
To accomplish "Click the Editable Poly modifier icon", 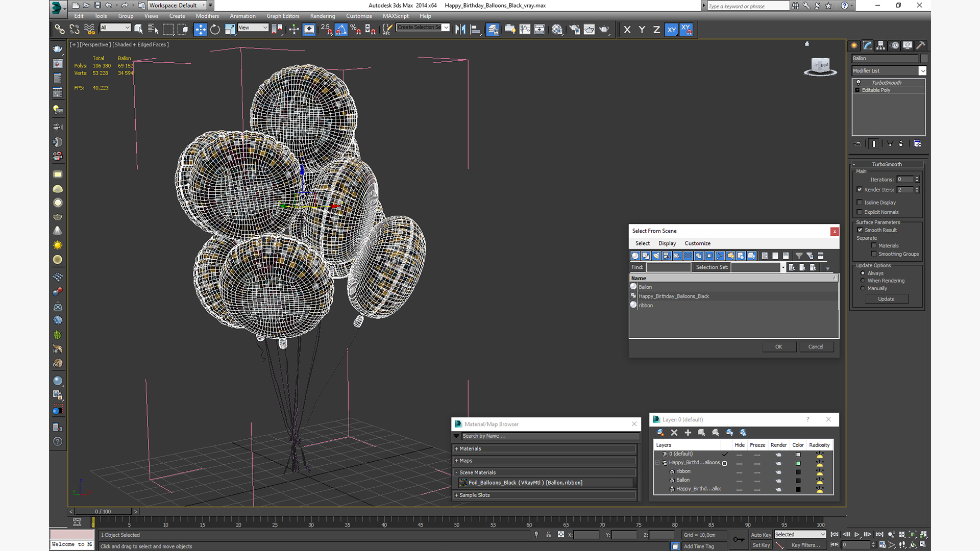I will pos(859,89).
